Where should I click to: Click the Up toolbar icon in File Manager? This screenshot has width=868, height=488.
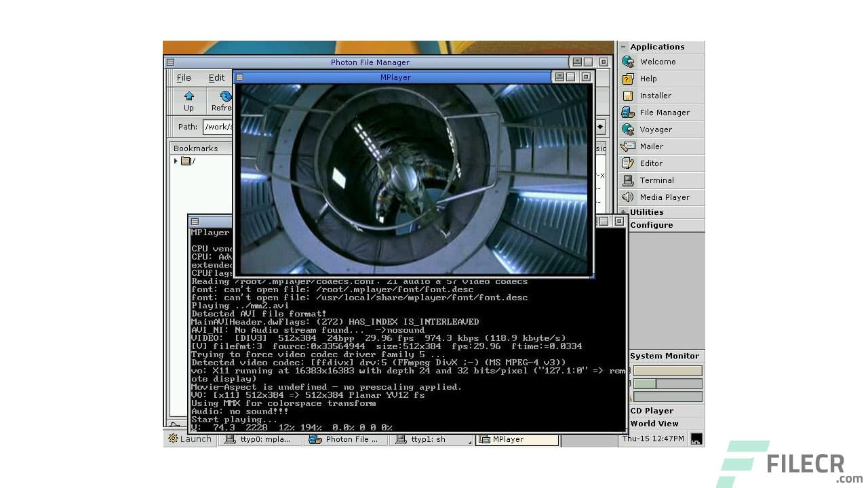click(189, 100)
